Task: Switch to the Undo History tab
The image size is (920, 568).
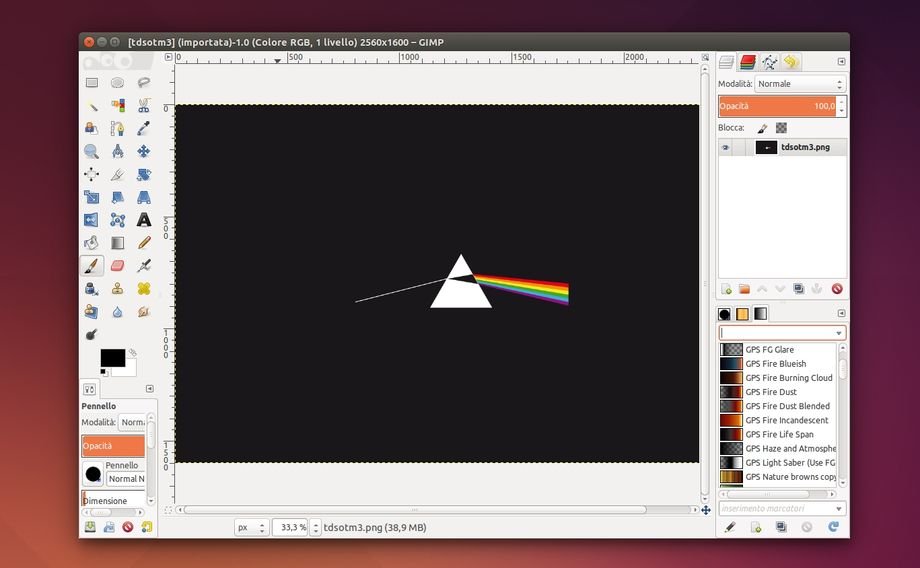Action: (791, 62)
